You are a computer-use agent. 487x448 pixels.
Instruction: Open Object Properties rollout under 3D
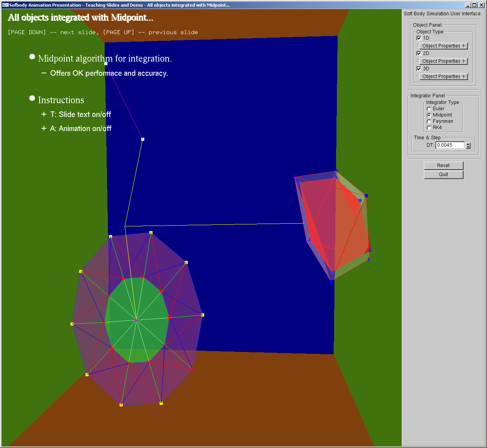point(443,76)
